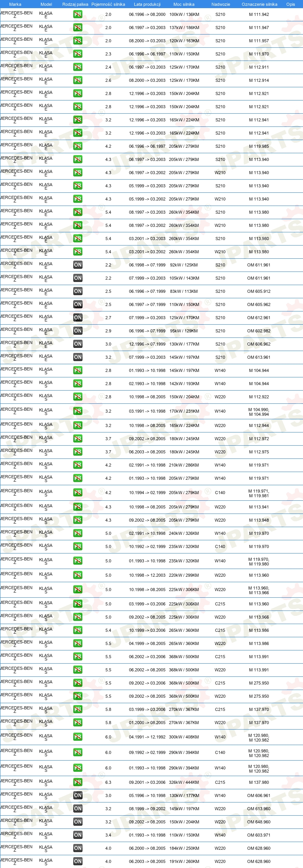Viewport: 303px width, 868px height.
Task: Select the PB icon in the M 137.980 row
Action: pyautogui.click(x=78, y=782)
